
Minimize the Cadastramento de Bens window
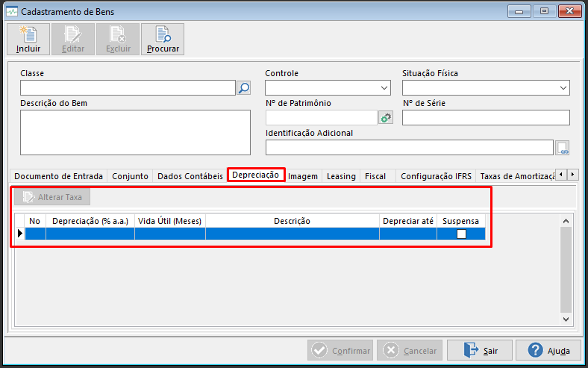[x=519, y=11]
